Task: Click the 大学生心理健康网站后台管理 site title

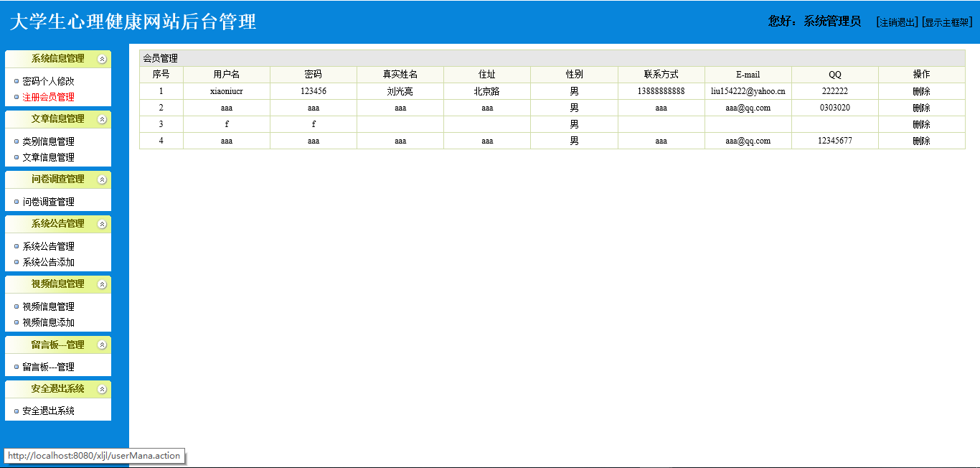Action: point(133,22)
